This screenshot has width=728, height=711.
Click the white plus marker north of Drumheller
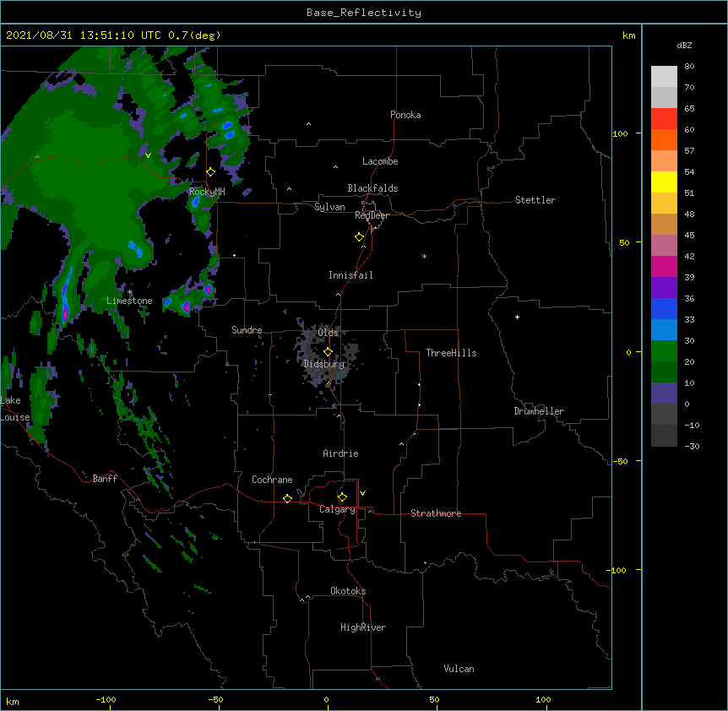[517, 317]
